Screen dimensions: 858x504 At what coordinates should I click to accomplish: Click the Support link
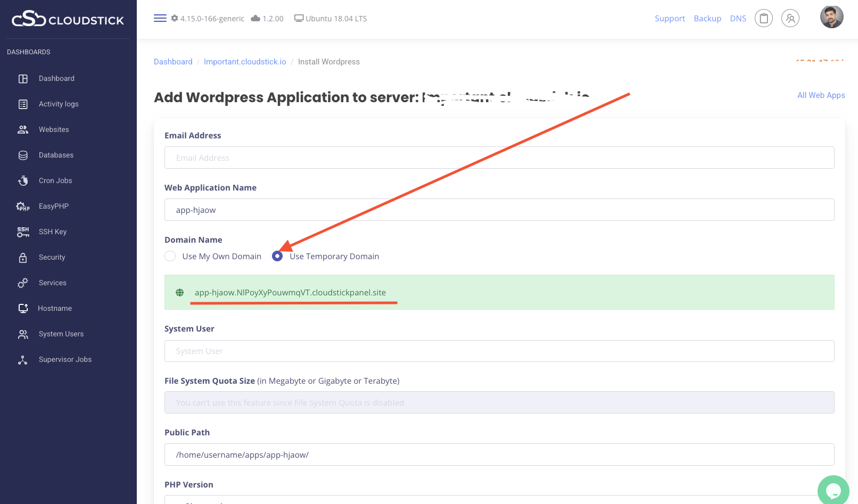tap(670, 19)
